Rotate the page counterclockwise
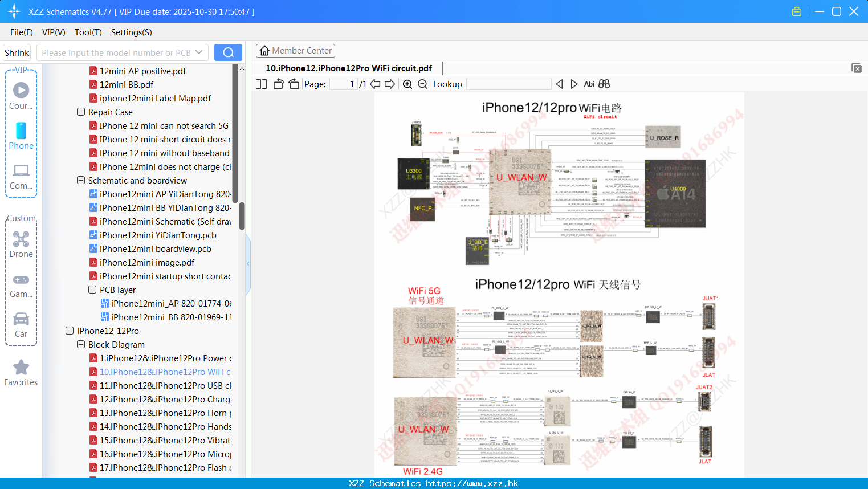 point(278,84)
